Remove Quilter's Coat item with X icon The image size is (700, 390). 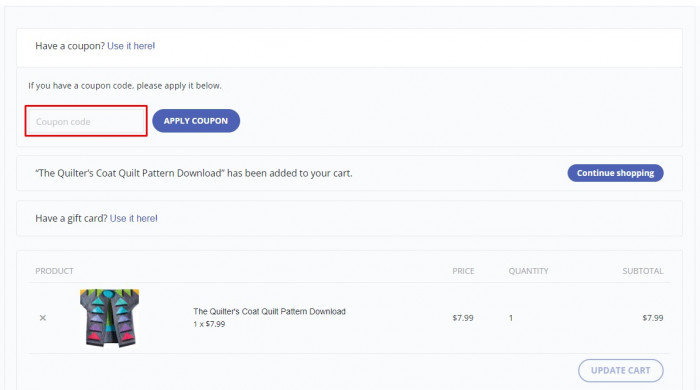coord(43,318)
